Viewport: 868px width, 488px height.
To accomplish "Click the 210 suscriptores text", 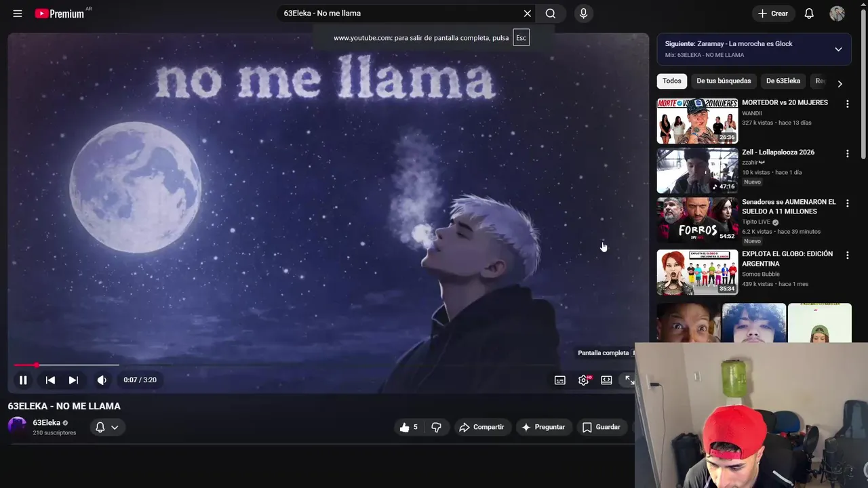I will (54, 432).
